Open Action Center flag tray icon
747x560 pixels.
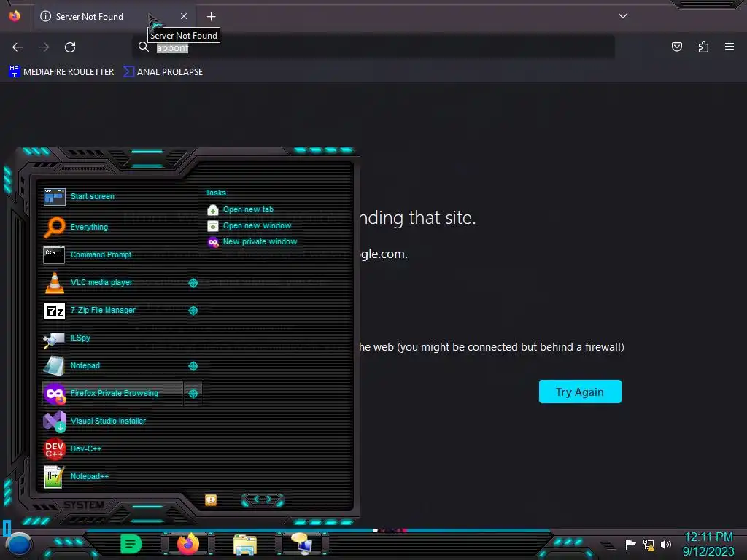pos(631,544)
